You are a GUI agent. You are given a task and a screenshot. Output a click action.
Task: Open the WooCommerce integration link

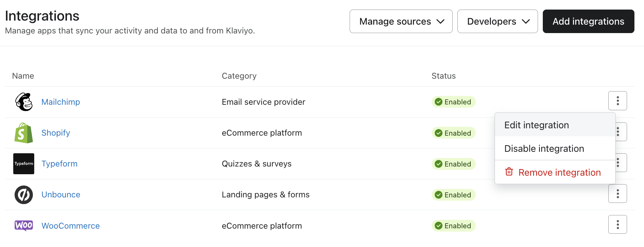70,226
